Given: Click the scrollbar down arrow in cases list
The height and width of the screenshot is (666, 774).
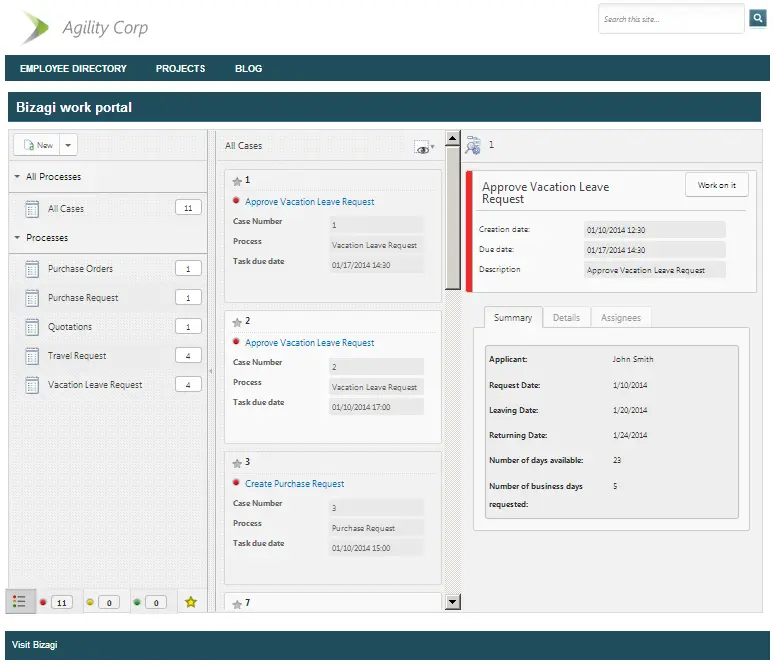Looking at the screenshot, I should point(452,602).
